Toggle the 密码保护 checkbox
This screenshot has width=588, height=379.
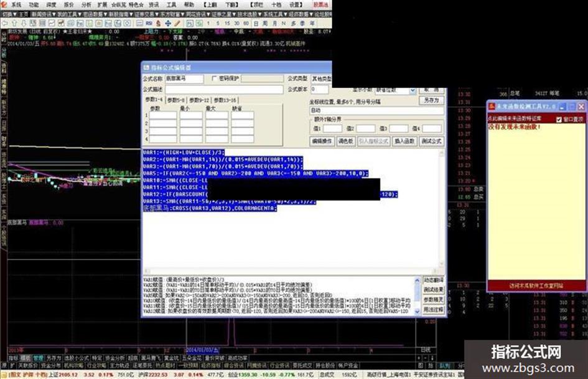pyautogui.click(x=215, y=78)
